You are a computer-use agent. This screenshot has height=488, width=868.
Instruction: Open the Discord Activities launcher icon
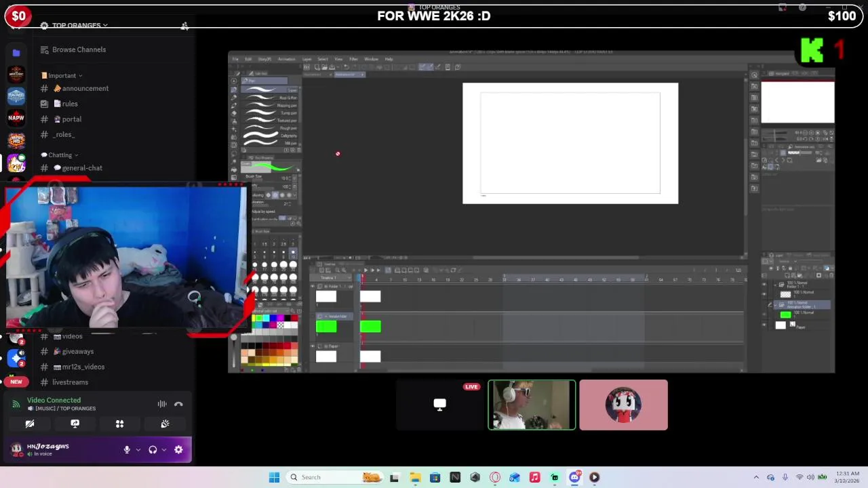(x=119, y=424)
